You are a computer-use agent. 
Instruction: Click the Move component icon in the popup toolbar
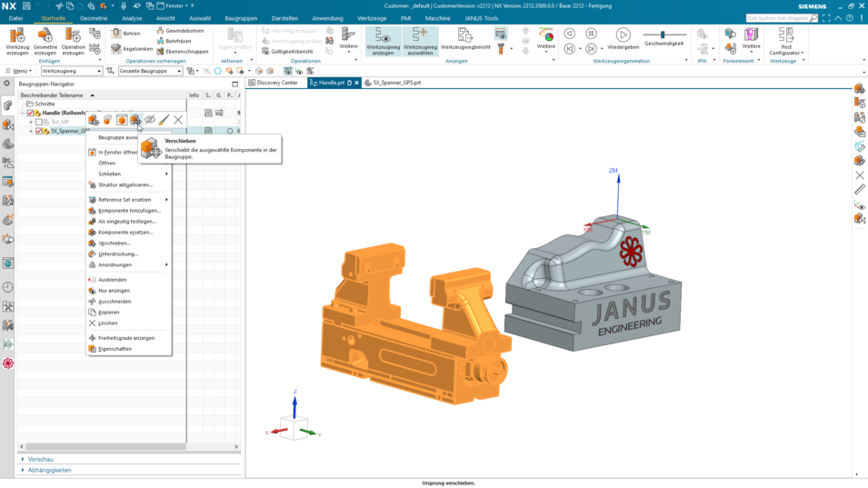(x=135, y=120)
